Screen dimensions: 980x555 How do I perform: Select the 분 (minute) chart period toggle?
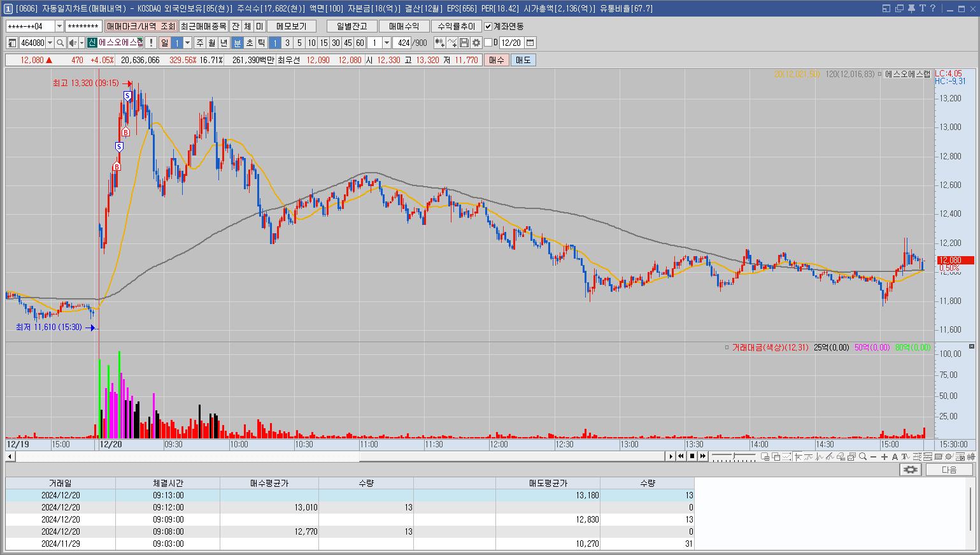238,43
